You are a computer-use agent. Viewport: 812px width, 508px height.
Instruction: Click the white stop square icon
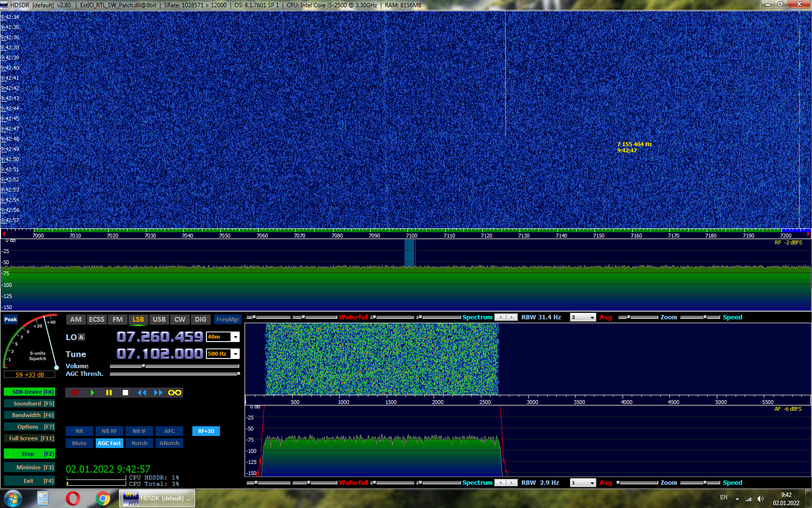coord(125,392)
